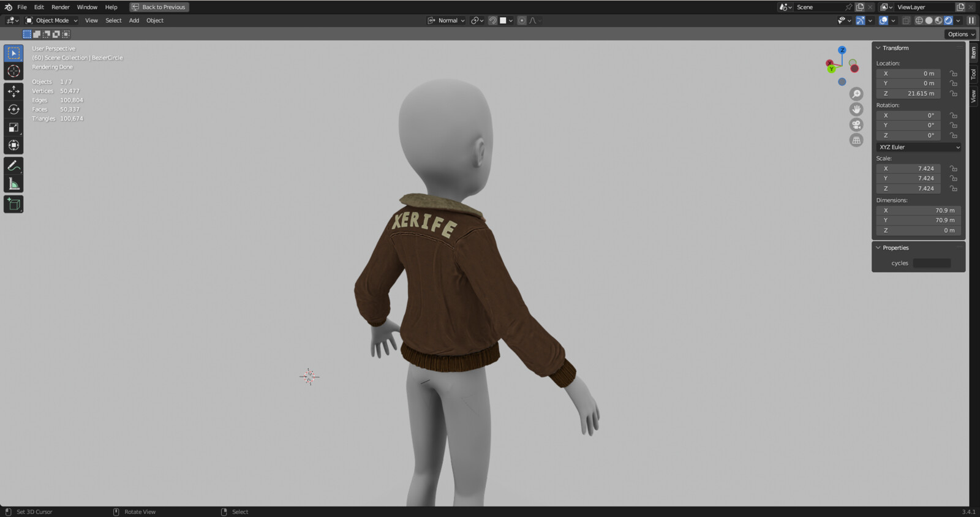
Task: Click the Scale X value field
Action: coord(908,168)
